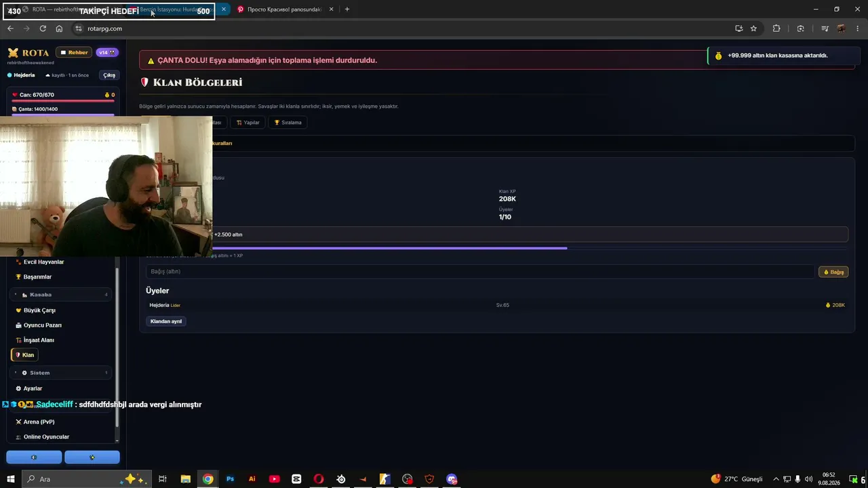Open Steam from the taskbar
The image size is (868, 488).
[341, 479]
